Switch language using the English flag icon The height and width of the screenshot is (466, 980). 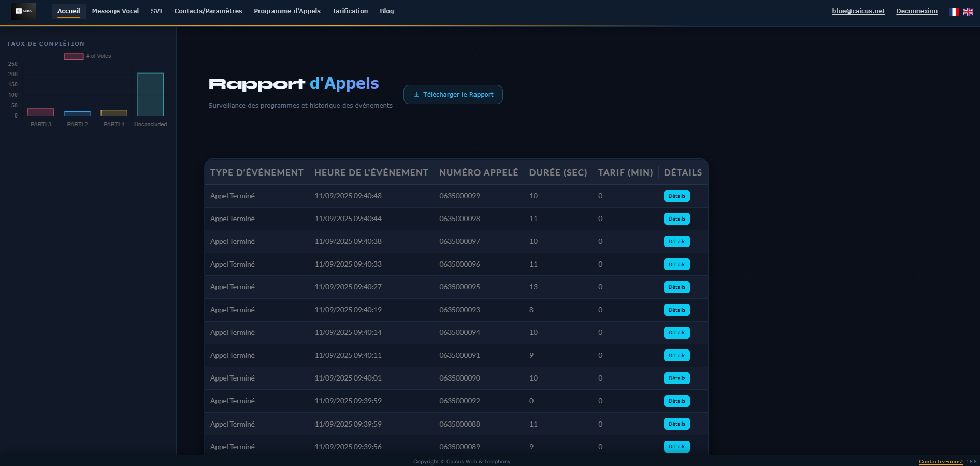coord(968,11)
